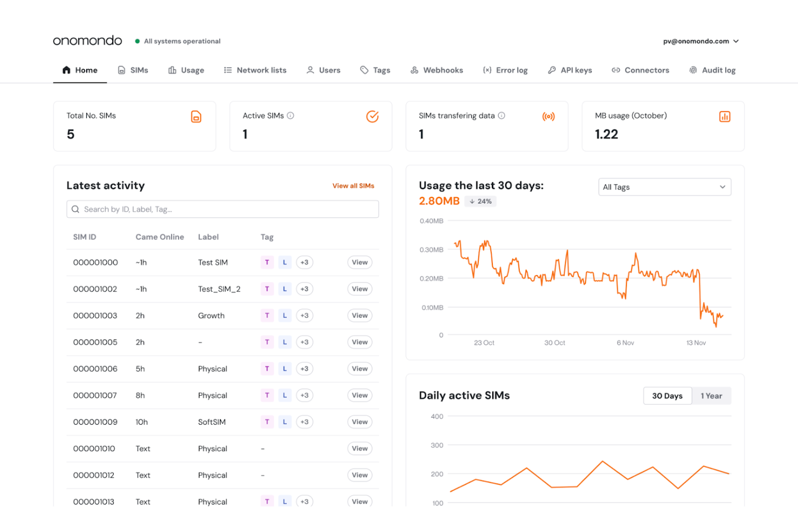Select the L tag on Growth row
The width and height of the screenshot is (798, 532).
pos(285,315)
